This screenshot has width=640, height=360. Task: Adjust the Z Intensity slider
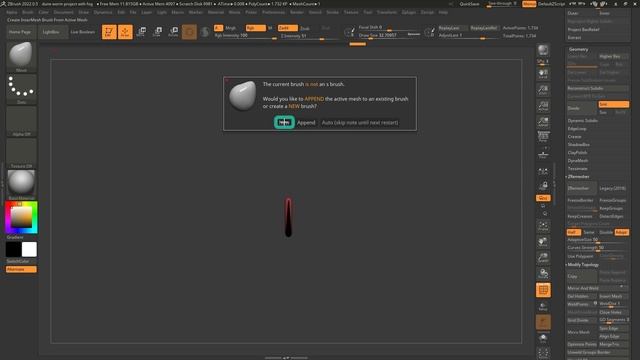(x=310, y=36)
